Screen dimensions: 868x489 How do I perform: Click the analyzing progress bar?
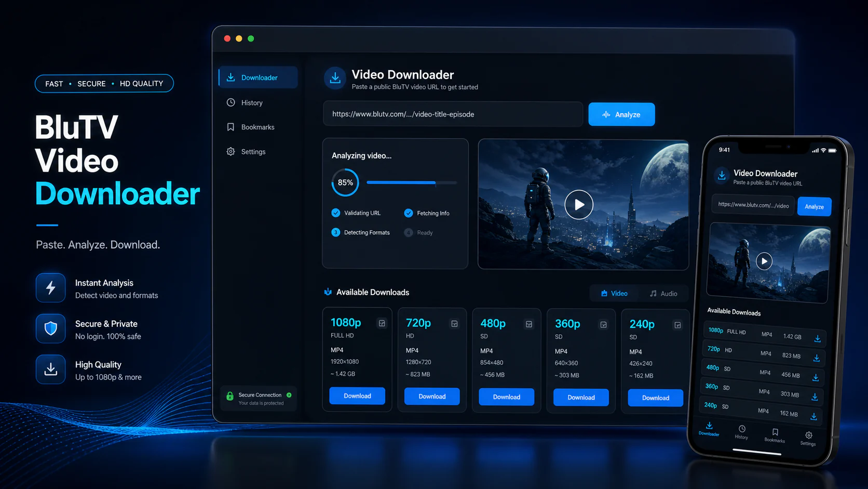click(412, 182)
